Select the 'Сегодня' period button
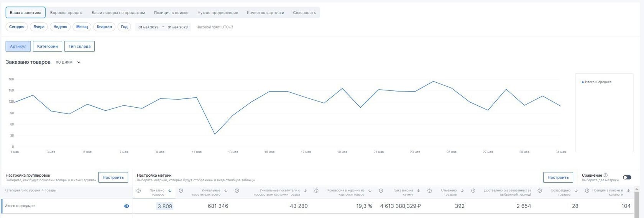The width and height of the screenshot is (644, 218). tap(17, 27)
